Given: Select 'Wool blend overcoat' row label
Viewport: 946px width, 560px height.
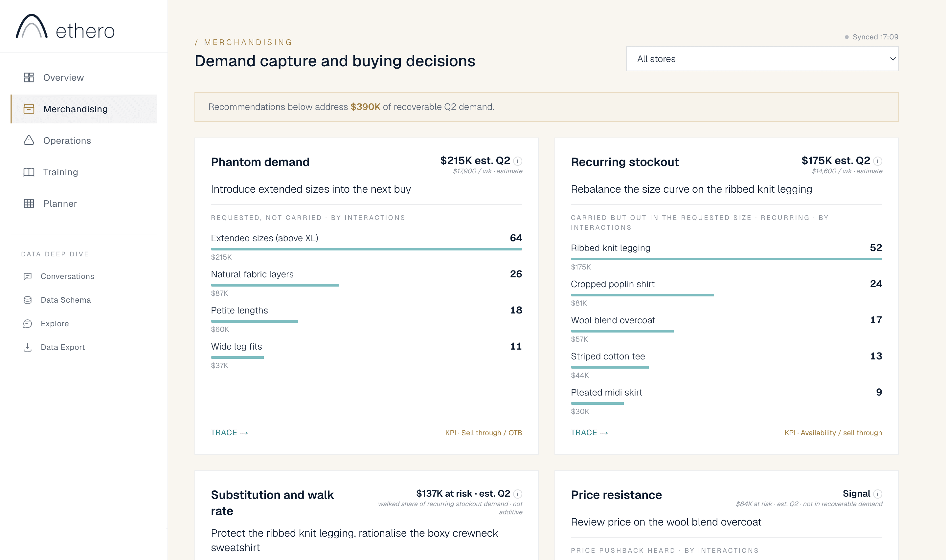Looking at the screenshot, I should tap(613, 320).
